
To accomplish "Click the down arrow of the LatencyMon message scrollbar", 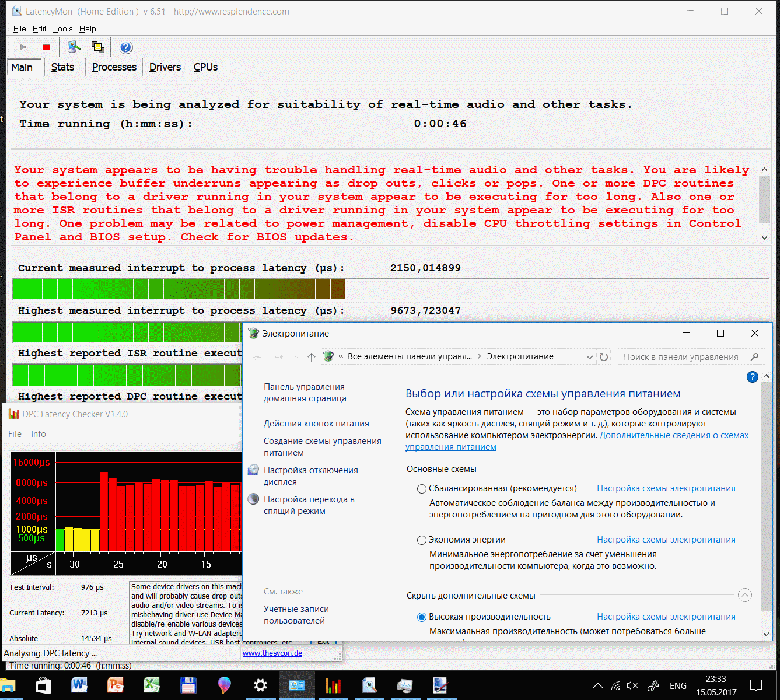I will point(764,237).
